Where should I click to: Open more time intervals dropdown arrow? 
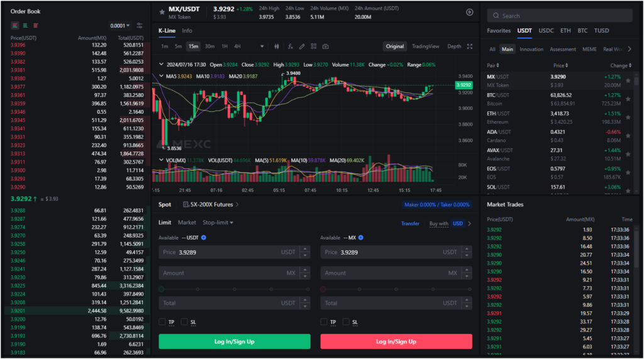[262, 47]
